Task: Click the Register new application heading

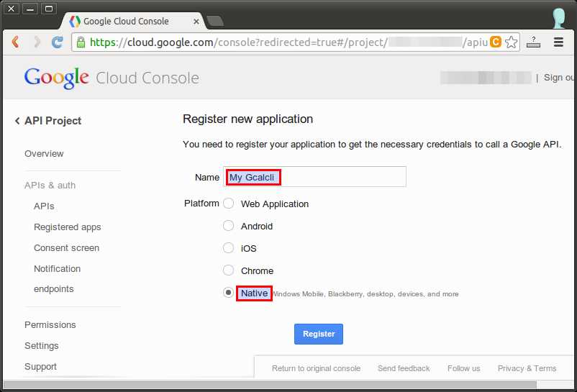Action: (247, 119)
